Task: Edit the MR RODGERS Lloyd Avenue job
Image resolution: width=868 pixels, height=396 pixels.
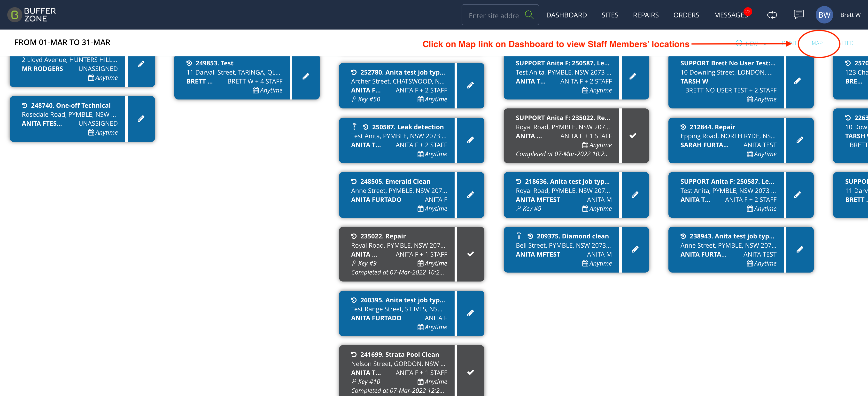Action: point(141,64)
